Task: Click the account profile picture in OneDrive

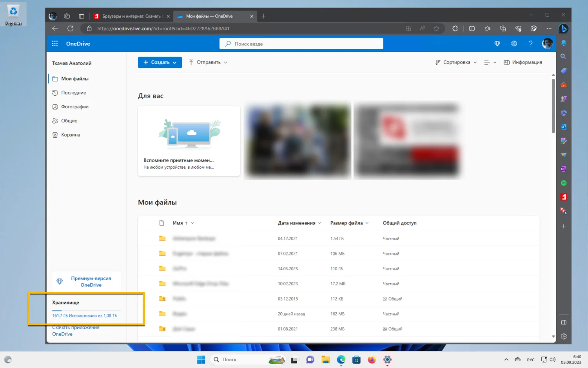Action: [x=547, y=44]
